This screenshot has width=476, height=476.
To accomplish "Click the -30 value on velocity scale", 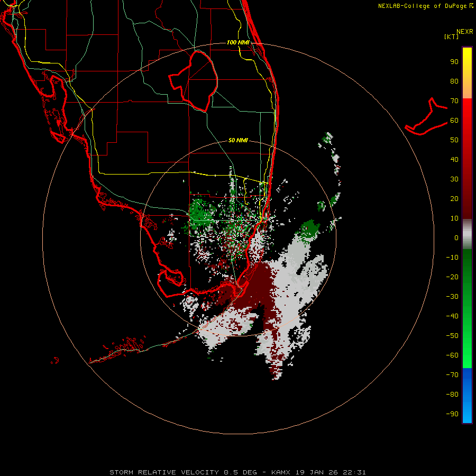I will coord(452,297).
